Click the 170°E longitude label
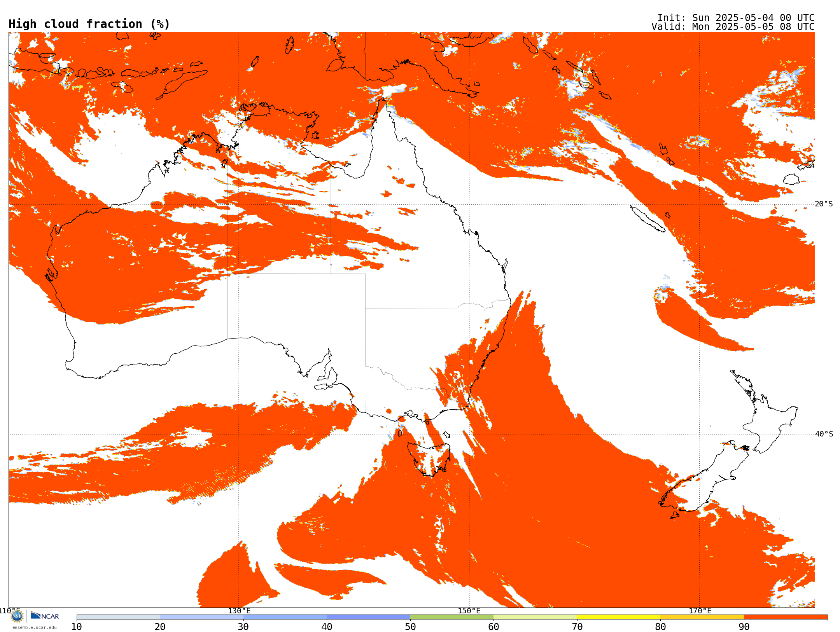 700,611
